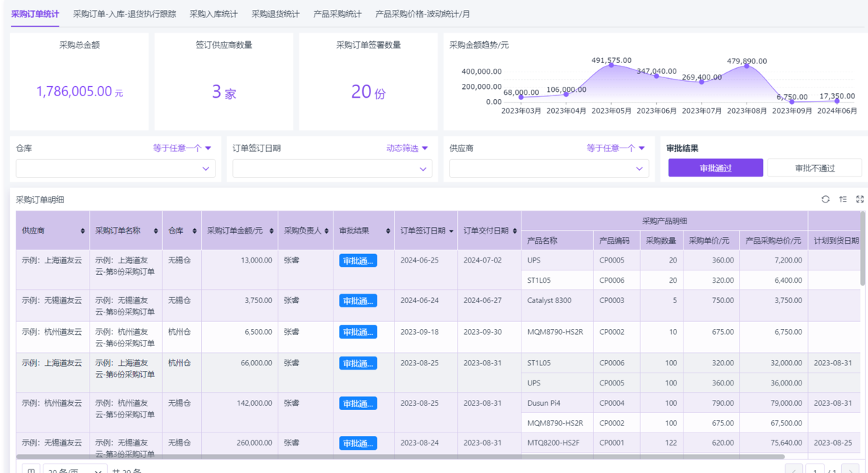
Task: Expand the 供应商 value select box
Action: coord(549,169)
